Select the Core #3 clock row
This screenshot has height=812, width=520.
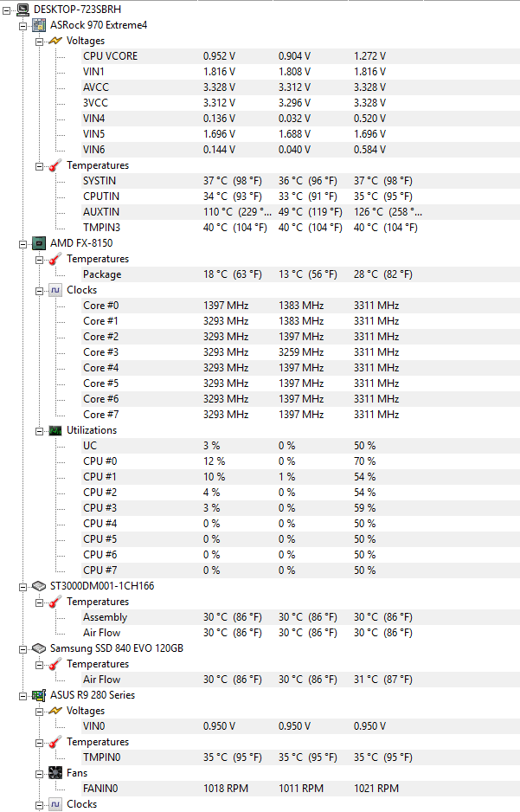(x=300, y=352)
